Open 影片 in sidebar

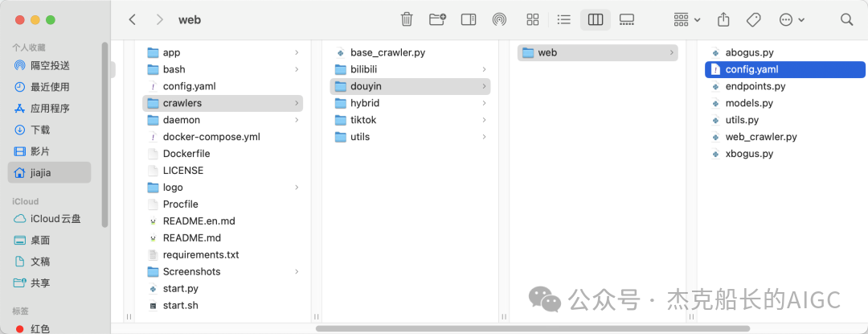tap(50, 151)
